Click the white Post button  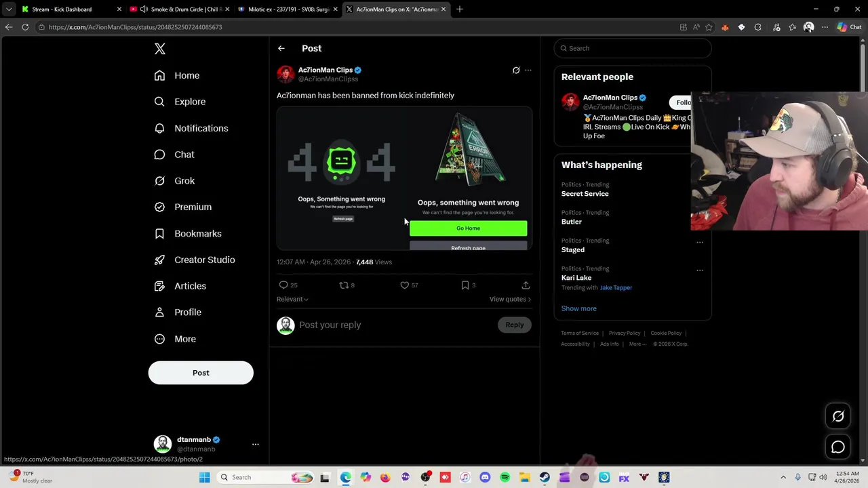201,373
